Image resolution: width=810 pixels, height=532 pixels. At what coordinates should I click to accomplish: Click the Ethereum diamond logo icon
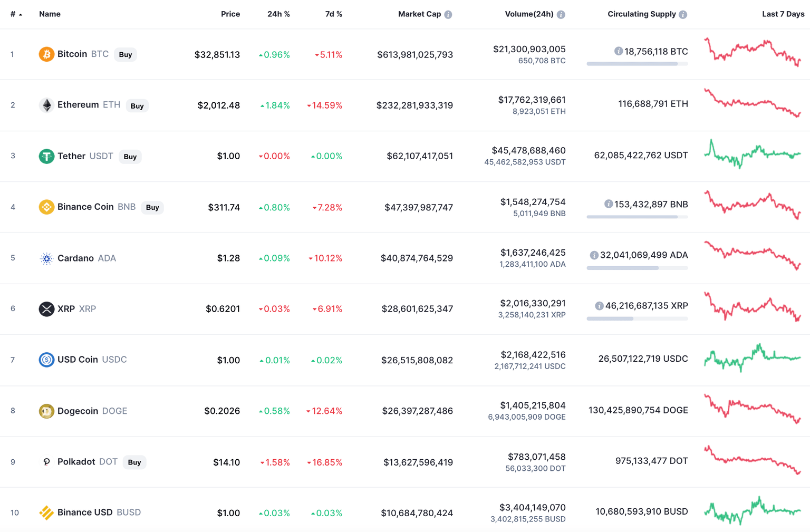(x=46, y=105)
